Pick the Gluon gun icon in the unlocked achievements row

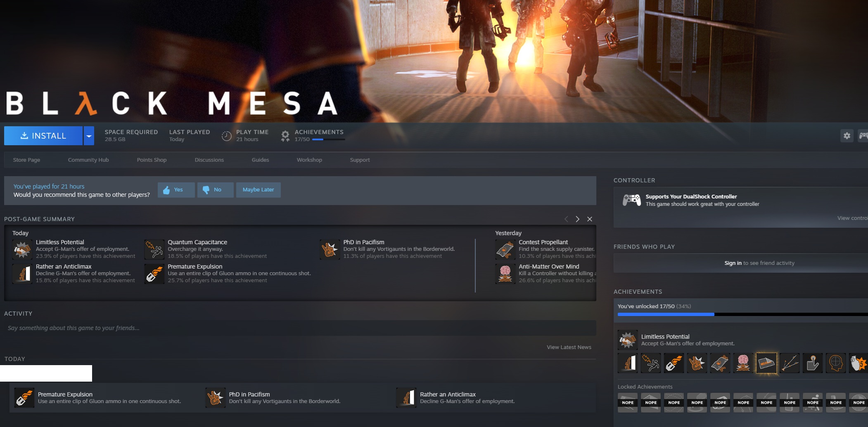(x=674, y=363)
